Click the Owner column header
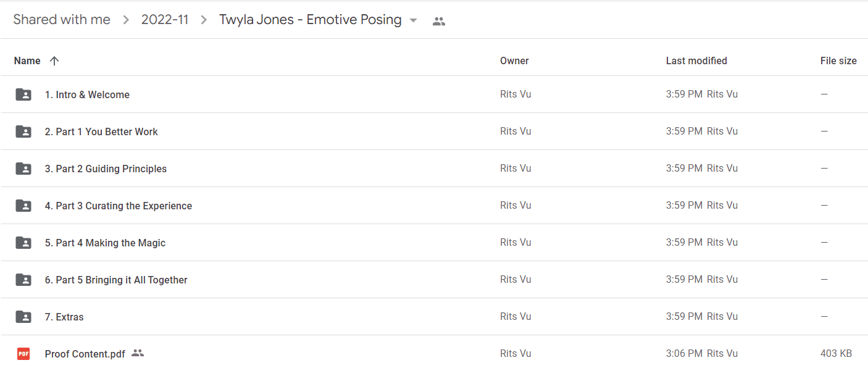The height and width of the screenshot is (368, 868). [514, 61]
